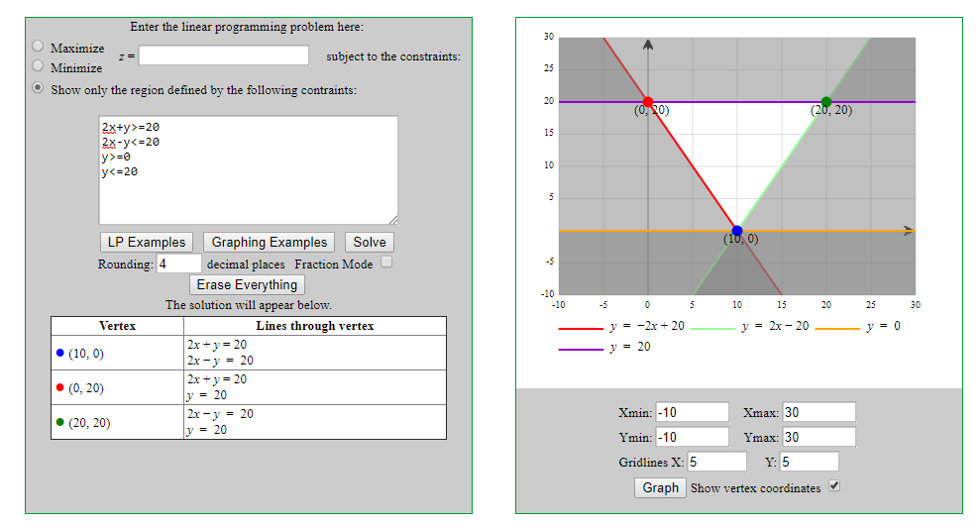
Task: Click inside the constraints text area
Action: (x=248, y=169)
